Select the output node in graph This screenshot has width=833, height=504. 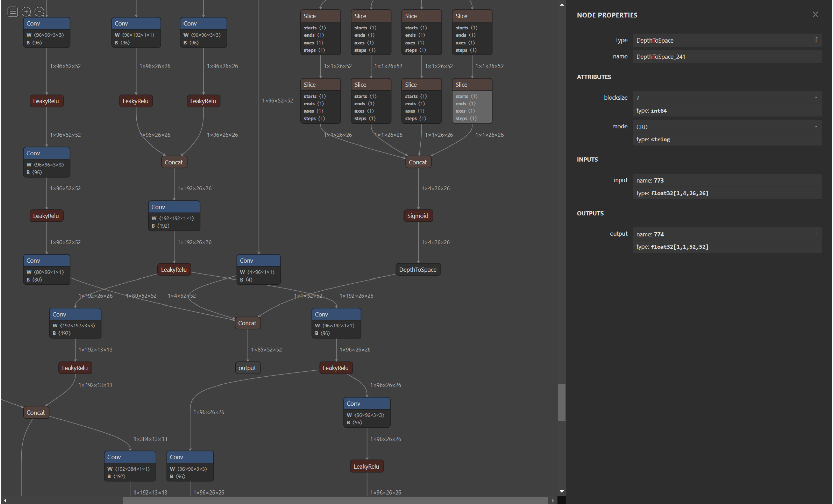click(x=247, y=368)
